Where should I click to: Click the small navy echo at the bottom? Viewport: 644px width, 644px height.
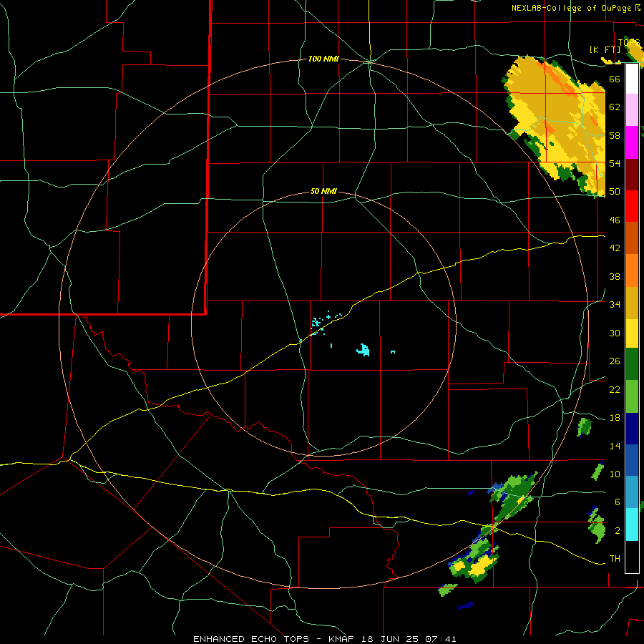pos(465,605)
